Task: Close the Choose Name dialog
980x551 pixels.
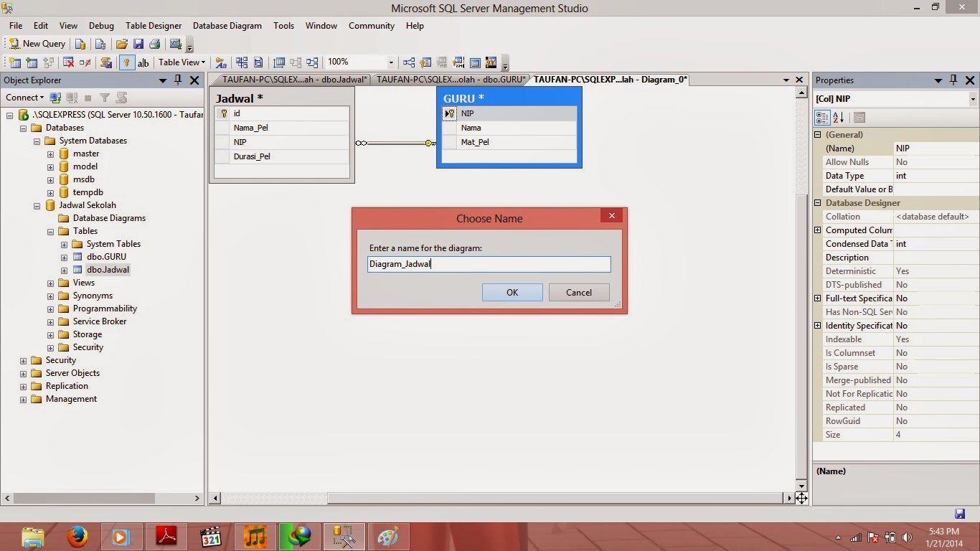Action: [611, 215]
